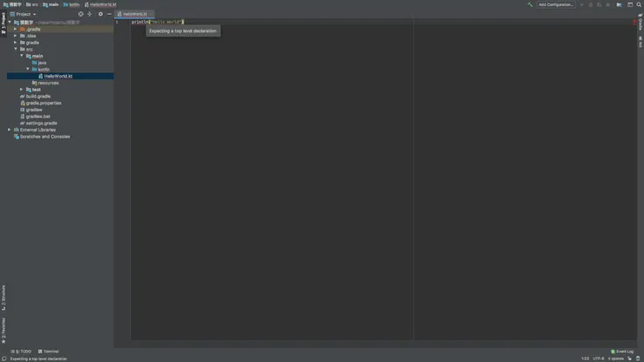Toggle the Favorites tool window side tab
Viewport: 644px width, 362px height.
[3, 331]
